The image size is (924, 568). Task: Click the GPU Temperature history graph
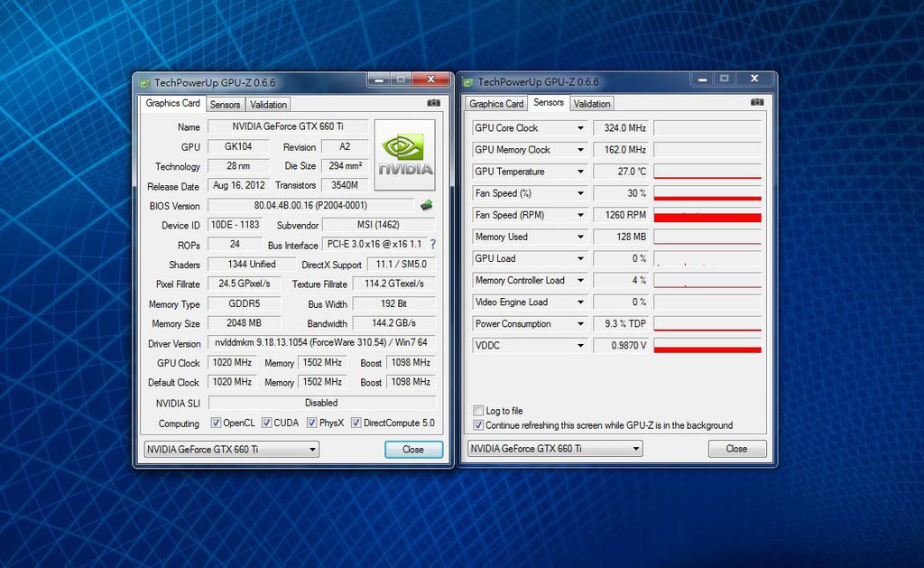pos(707,172)
